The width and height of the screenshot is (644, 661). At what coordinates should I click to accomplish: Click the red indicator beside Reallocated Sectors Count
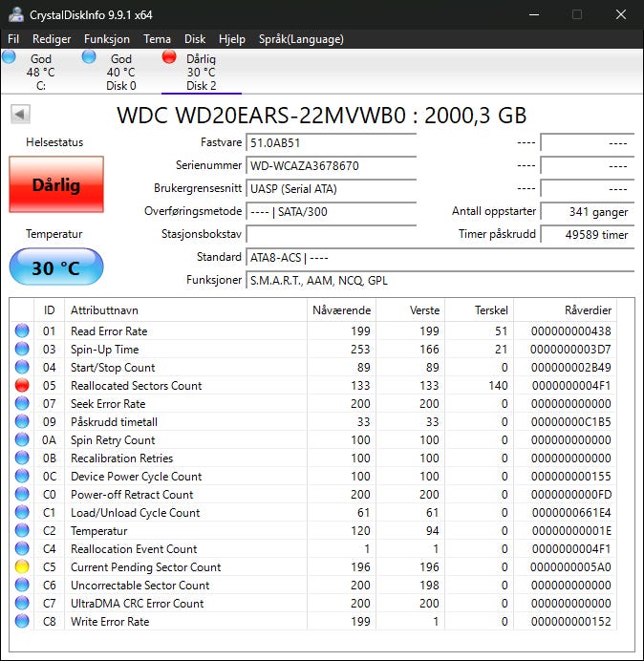[x=22, y=385]
